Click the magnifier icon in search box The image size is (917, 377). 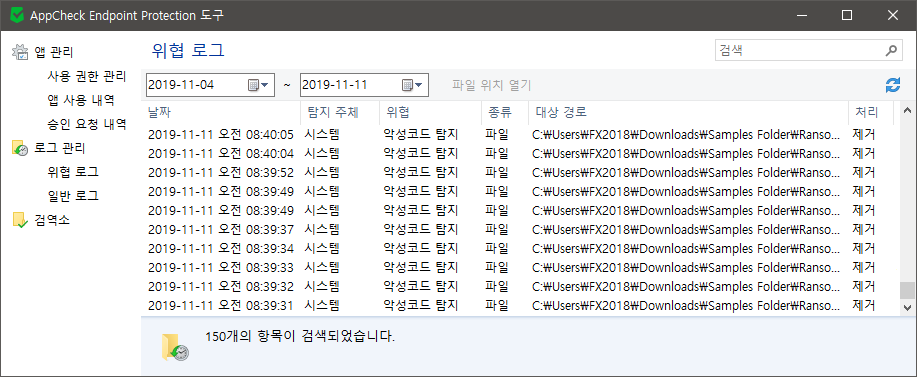pyautogui.click(x=890, y=50)
